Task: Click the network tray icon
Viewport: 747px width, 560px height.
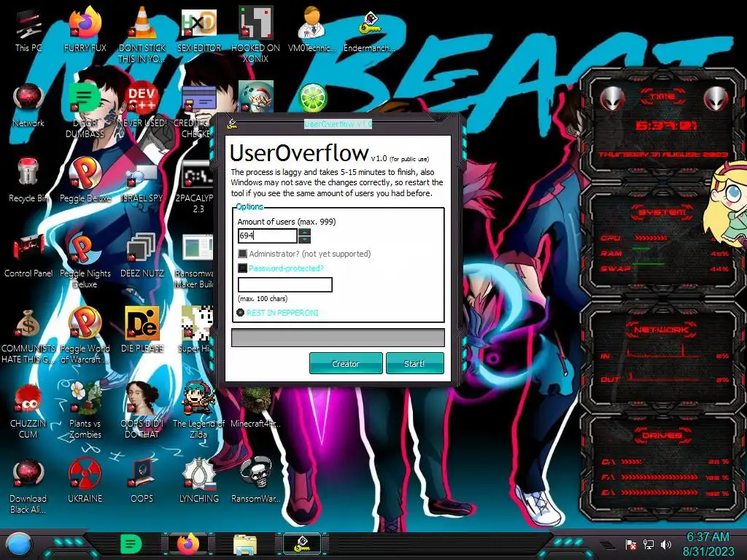Action: 648,545
